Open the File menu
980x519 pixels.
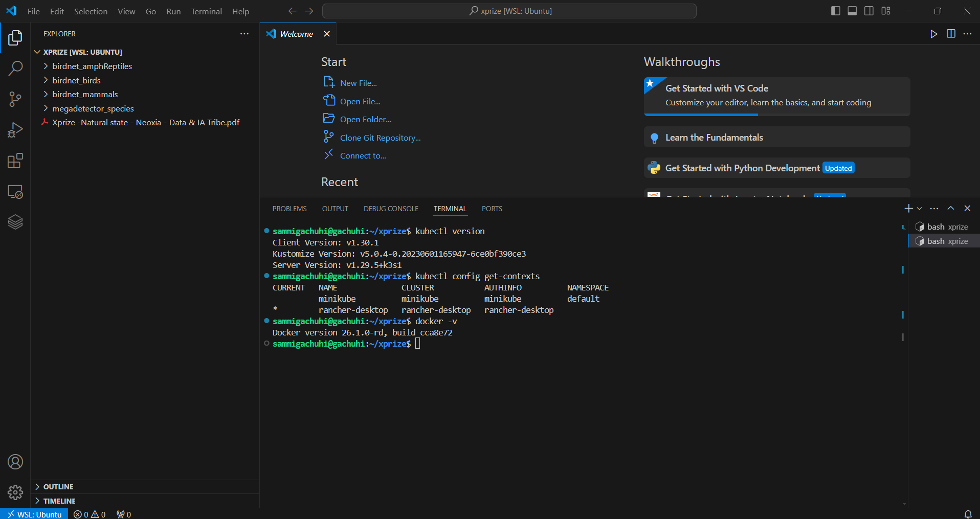click(34, 11)
